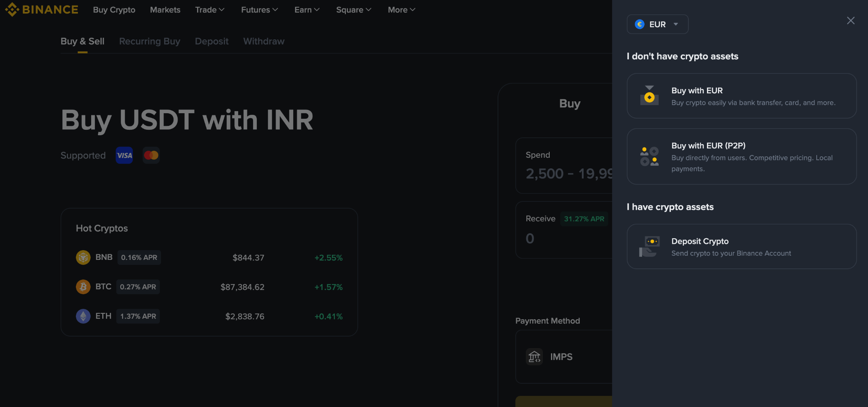
Task: Close the side panel with X
Action: tap(851, 20)
